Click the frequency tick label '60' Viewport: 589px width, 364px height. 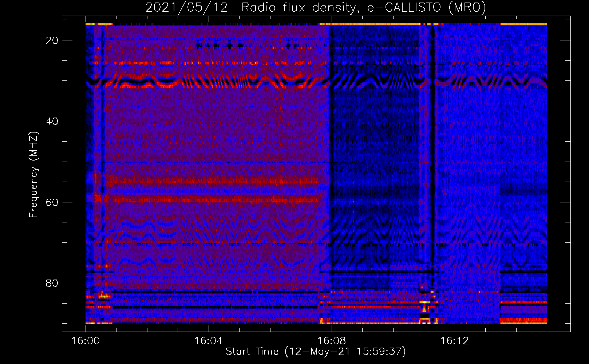coord(52,202)
